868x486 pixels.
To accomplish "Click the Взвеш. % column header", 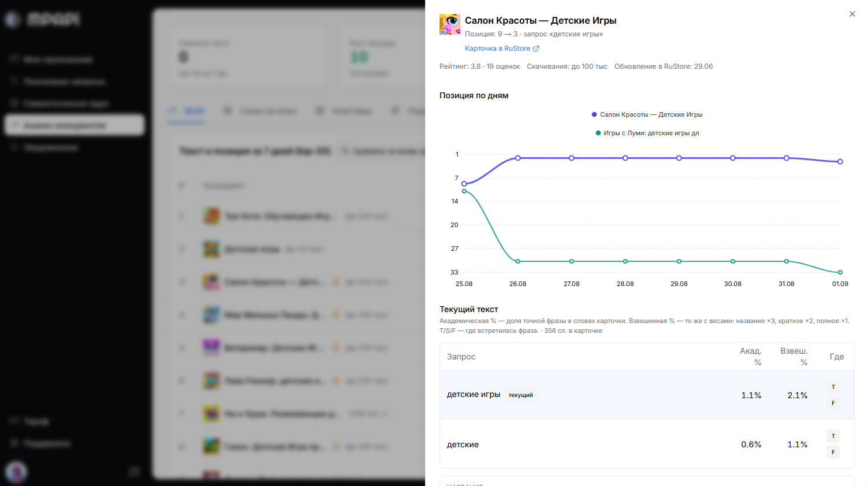I will tap(795, 357).
